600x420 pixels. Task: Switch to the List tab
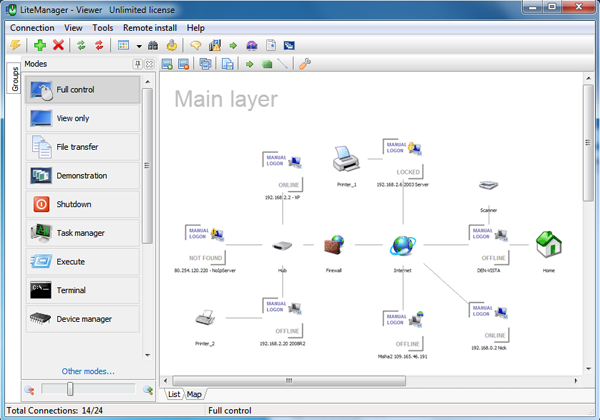pyautogui.click(x=174, y=394)
